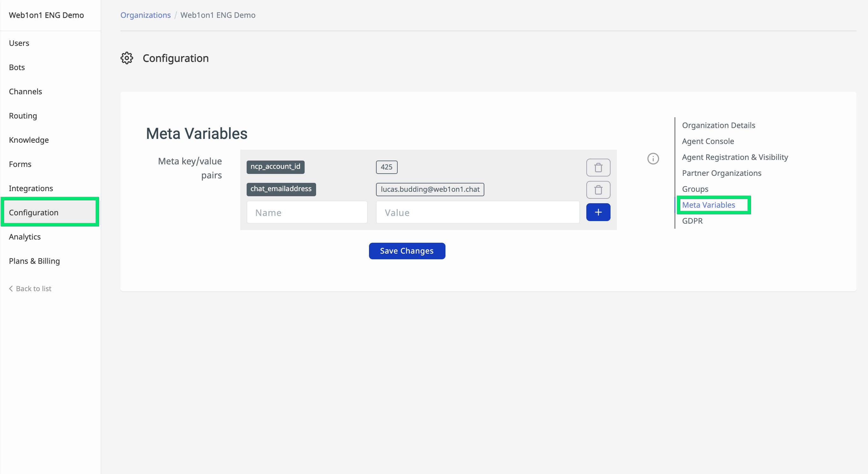Click Web1on1 ENG Demo breadcrumb text

click(x=218, y=15)
